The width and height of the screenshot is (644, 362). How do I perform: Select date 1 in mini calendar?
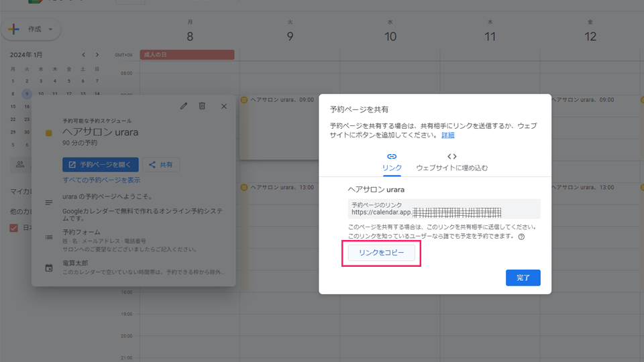click(x=13, y=81)
